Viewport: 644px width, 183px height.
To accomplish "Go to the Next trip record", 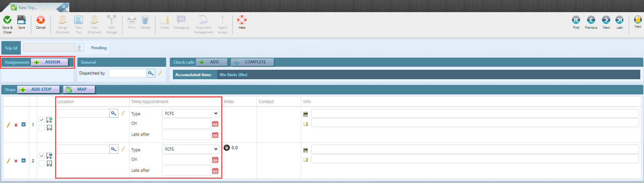I will pos(606,20).
